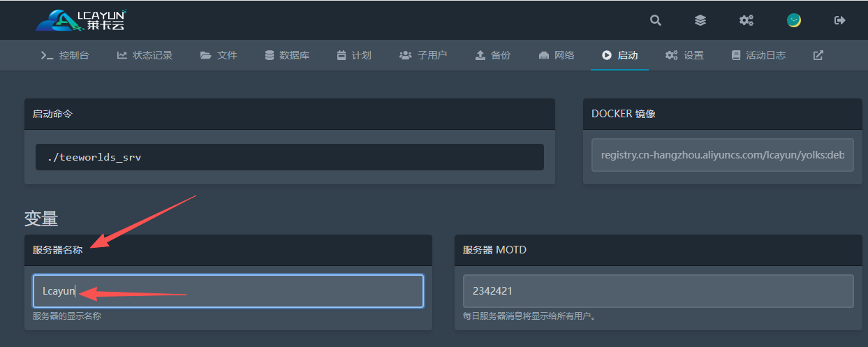868x347 pixels.
Task: Focus the 服务器 MOTD input field
Action: 658,291
